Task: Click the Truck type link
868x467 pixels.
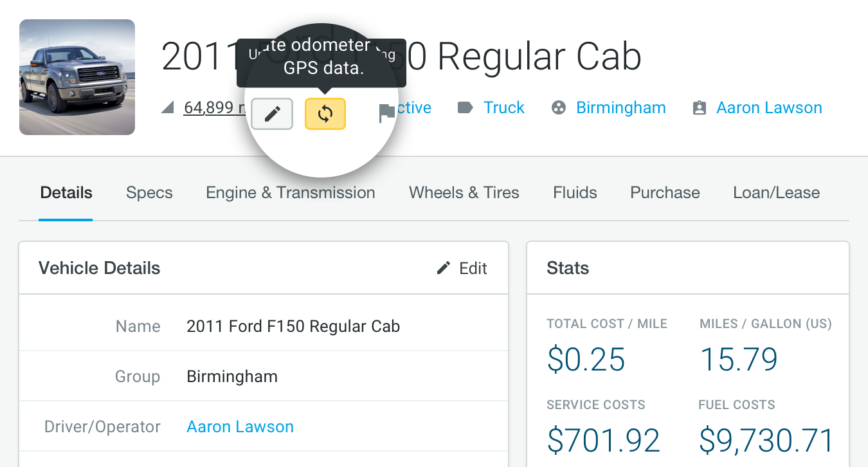Action: coord(504,108)
